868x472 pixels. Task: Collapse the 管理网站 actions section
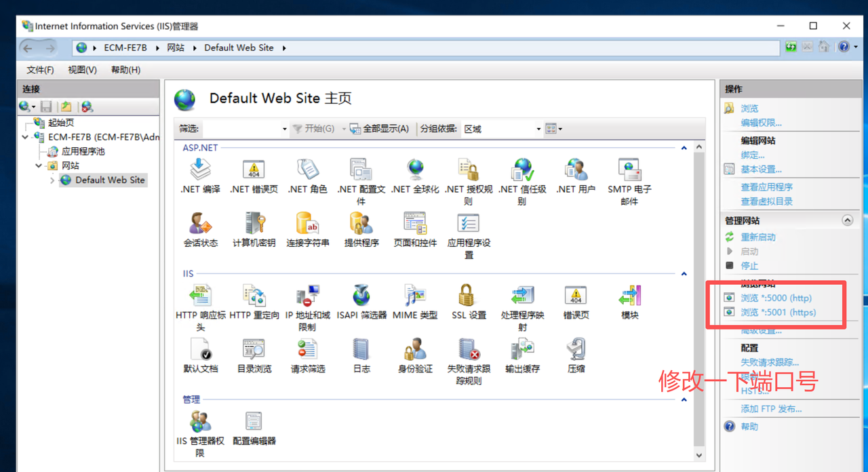tap(847, 220)
